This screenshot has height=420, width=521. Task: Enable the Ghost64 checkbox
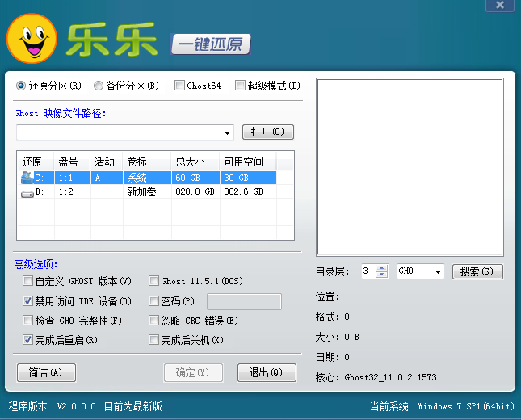tap(179, 86)
